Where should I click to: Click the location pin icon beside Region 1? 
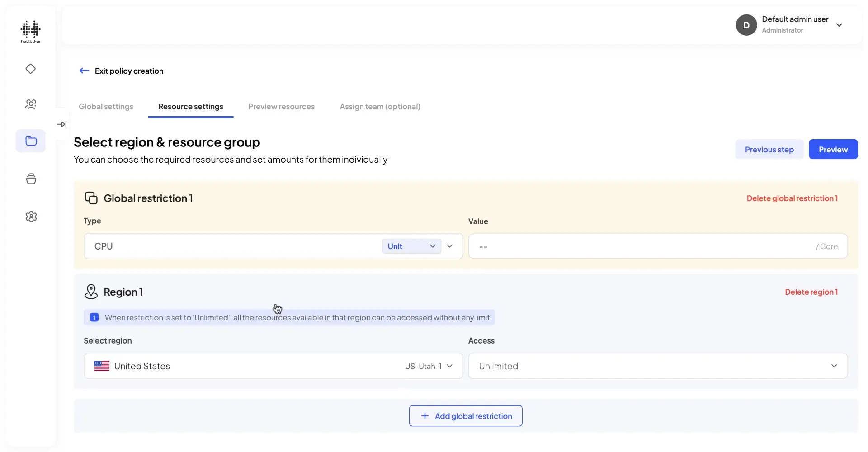[91, 292]
